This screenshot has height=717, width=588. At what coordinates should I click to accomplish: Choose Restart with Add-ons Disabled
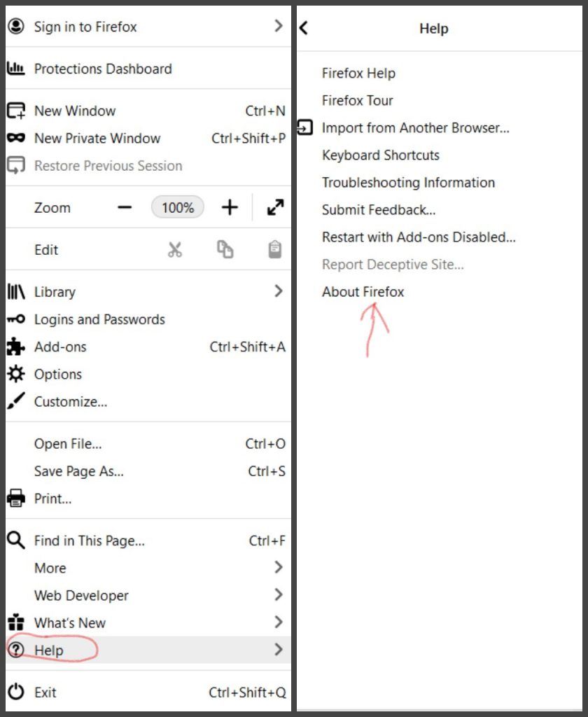point(419,237)
